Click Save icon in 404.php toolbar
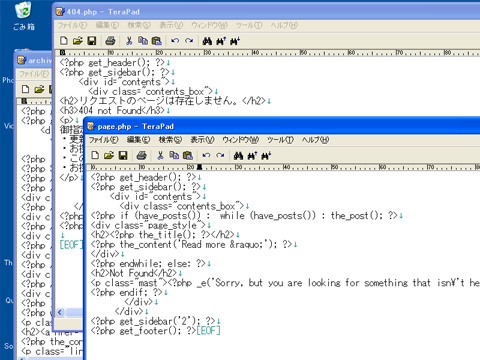 pyautogui.click(x=92, y=41)
